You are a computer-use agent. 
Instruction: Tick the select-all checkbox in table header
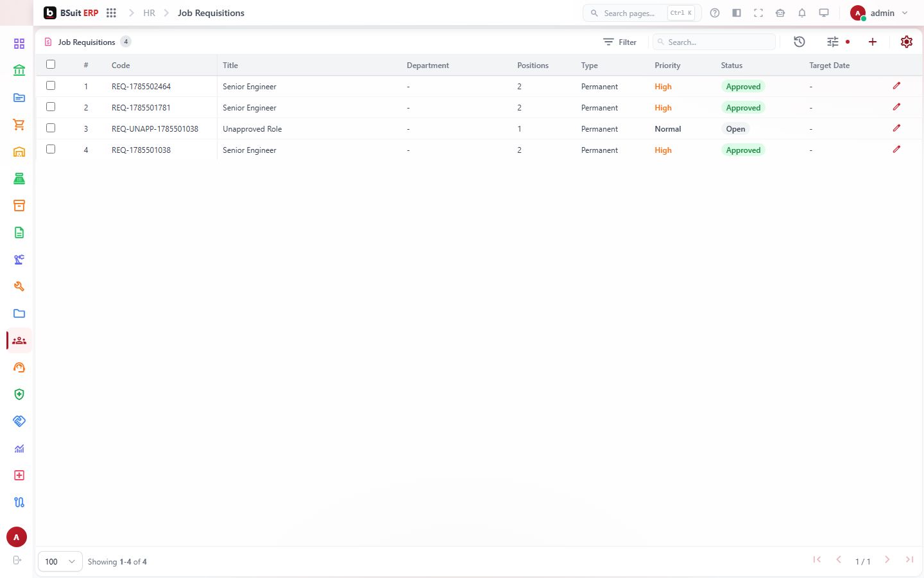[51, 64]
